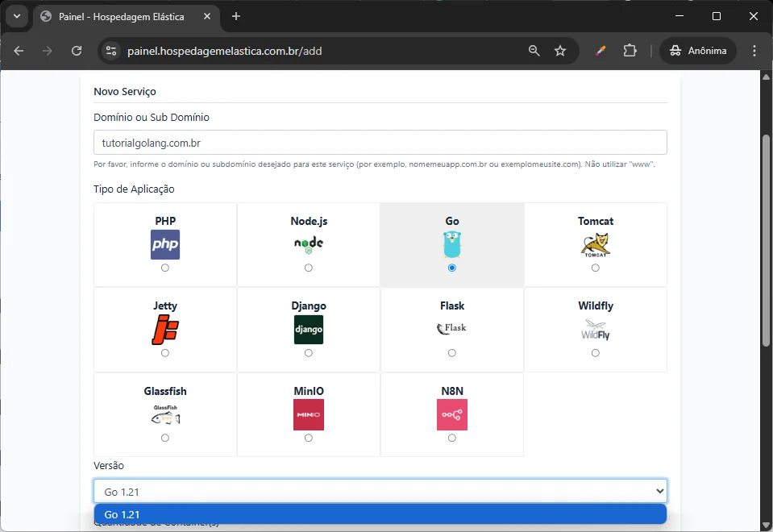Click the "Versão" label

[x=109, y=465]
